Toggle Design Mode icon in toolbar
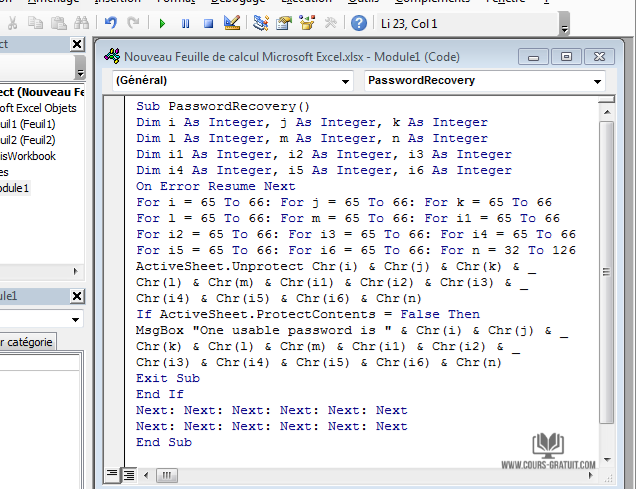This screenshot has height=489, width=636. point(232,22)
